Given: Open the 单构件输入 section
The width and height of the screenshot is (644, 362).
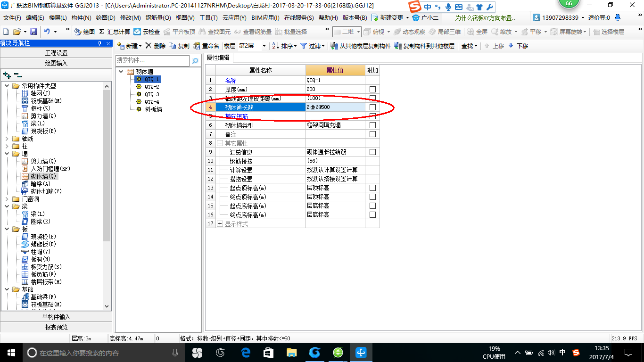Looking at the screenshot, I should [x=56, y=317].
